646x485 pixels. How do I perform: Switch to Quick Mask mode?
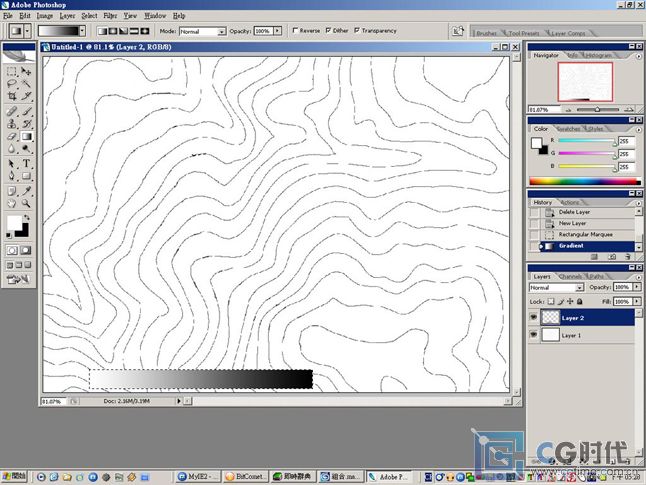coord(26,250)
